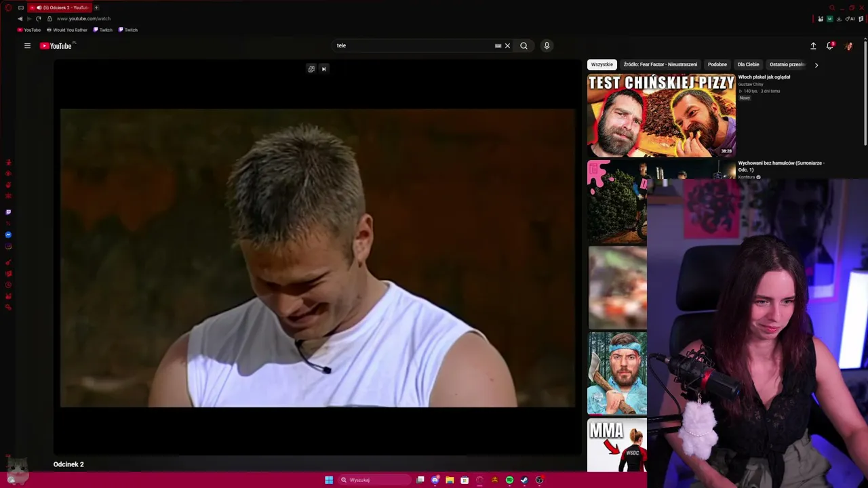868x488 pixels.
Task: Open the YouTube bookmark in bookmarks bar
Action: pos(29,30)
